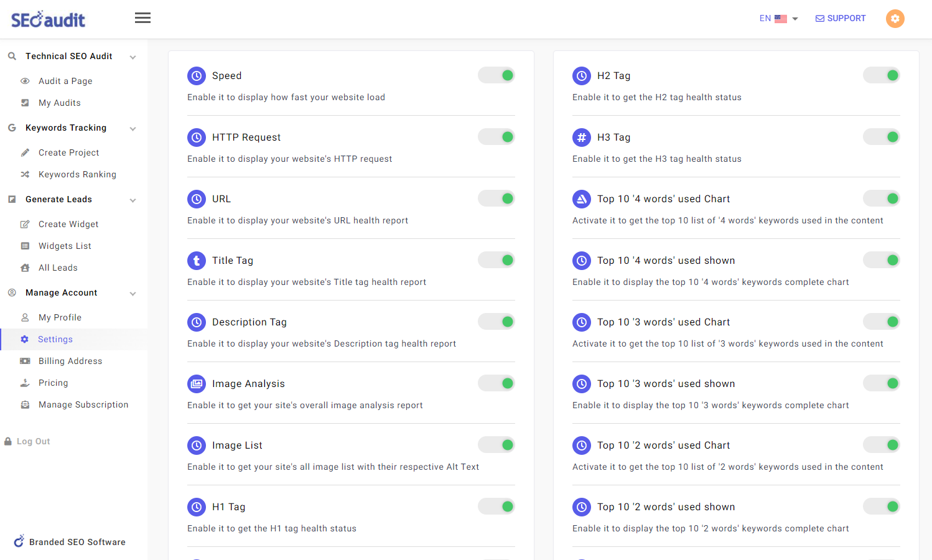Image resolution: width=932 pixels, height=560 pixels.
Task: Open the settings gear button in top bar
Action: point(895,19)
